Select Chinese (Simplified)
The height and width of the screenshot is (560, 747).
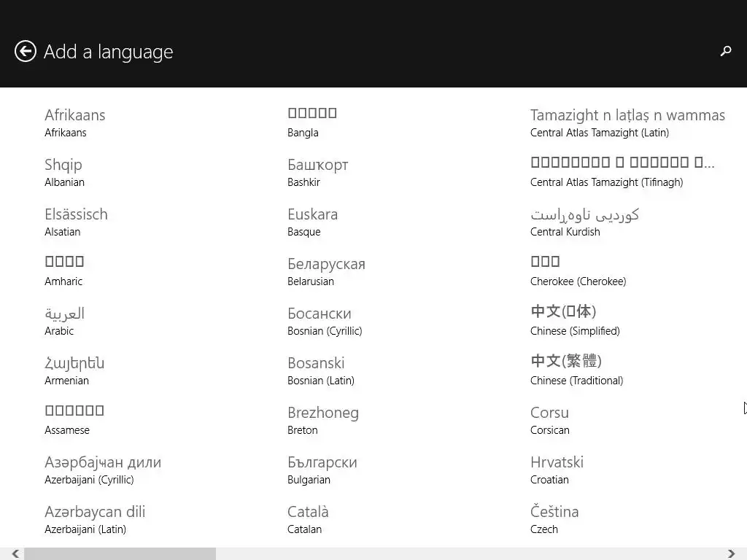click(x=575, y=321)
